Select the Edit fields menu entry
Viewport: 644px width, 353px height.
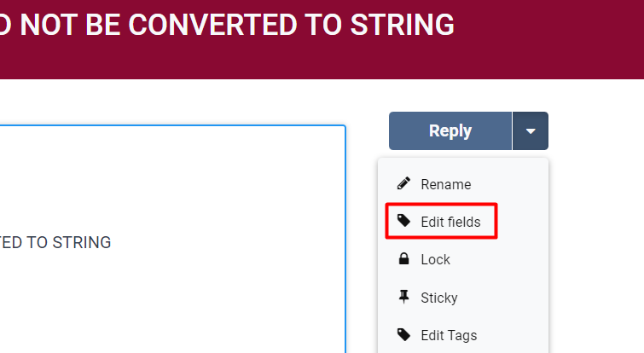(450, 222)
